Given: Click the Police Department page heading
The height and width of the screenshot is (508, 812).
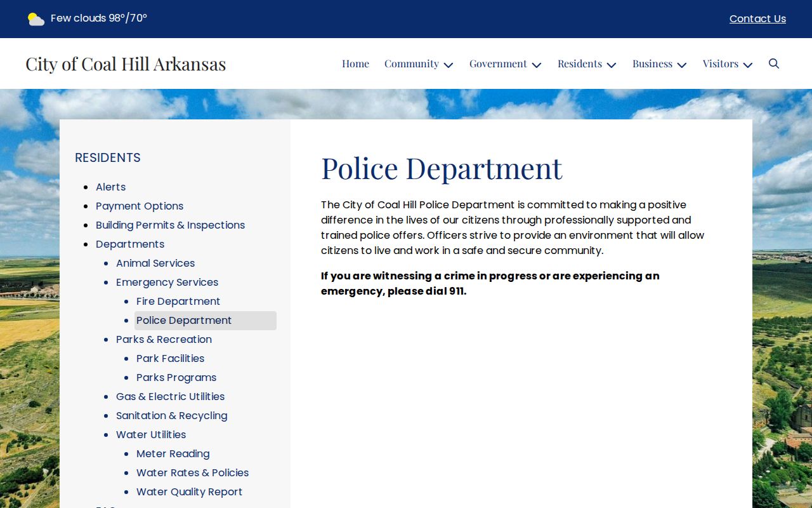Looking at the screenshot, I should pos(442,168).
